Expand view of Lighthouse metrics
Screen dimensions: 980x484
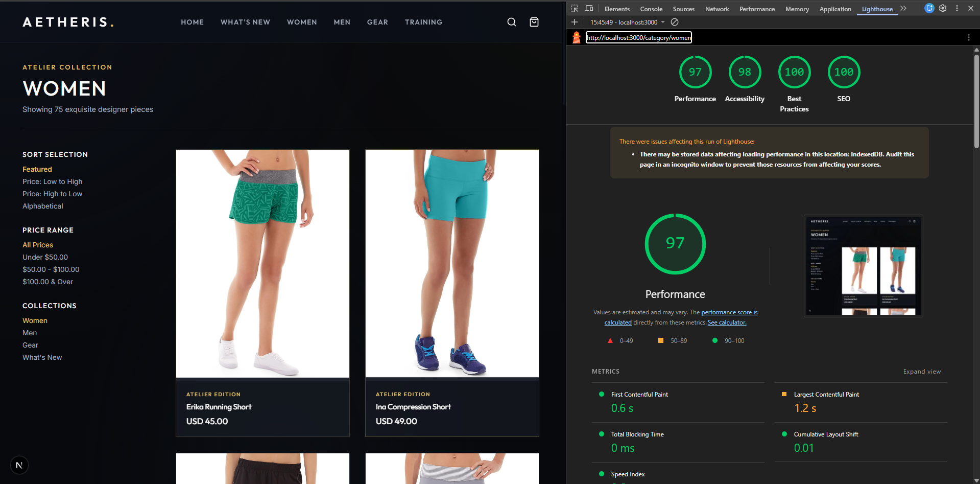click(922, 372)
